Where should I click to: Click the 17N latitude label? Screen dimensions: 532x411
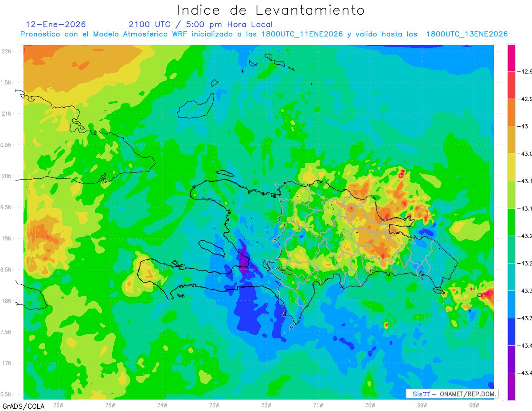coord(7,363)
